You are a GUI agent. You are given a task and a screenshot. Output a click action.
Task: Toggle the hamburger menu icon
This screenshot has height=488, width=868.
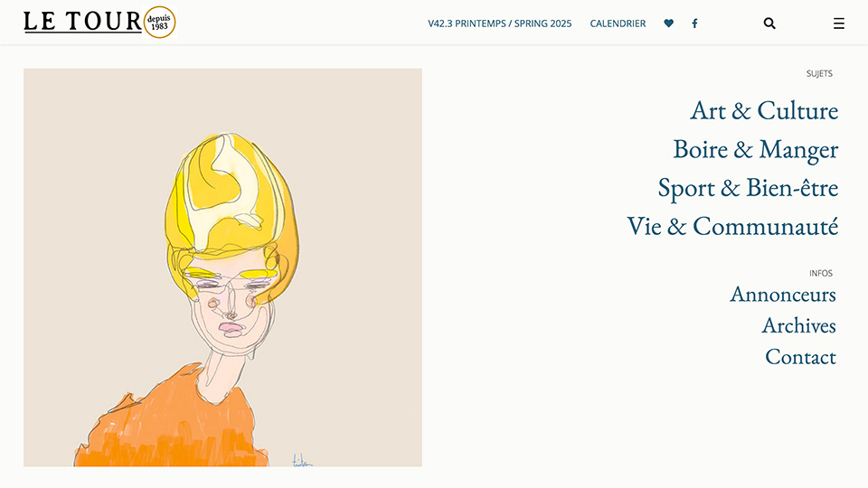839,23
